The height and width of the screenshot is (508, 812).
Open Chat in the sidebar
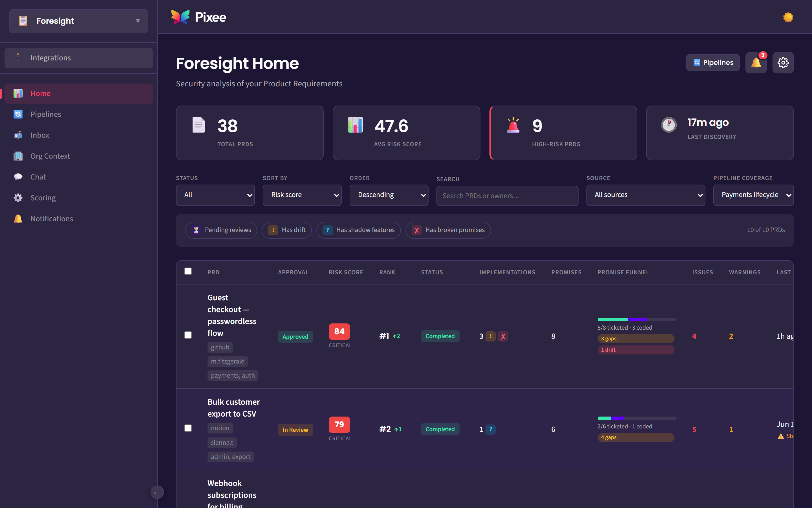tap(78, 177)
